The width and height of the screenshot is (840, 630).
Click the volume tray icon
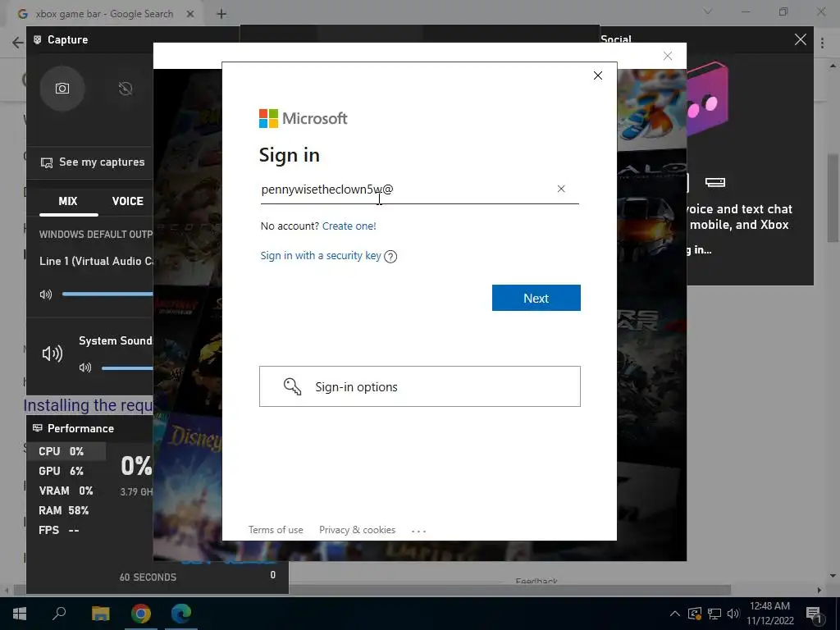pyautogui.click(x=733, y=614)
